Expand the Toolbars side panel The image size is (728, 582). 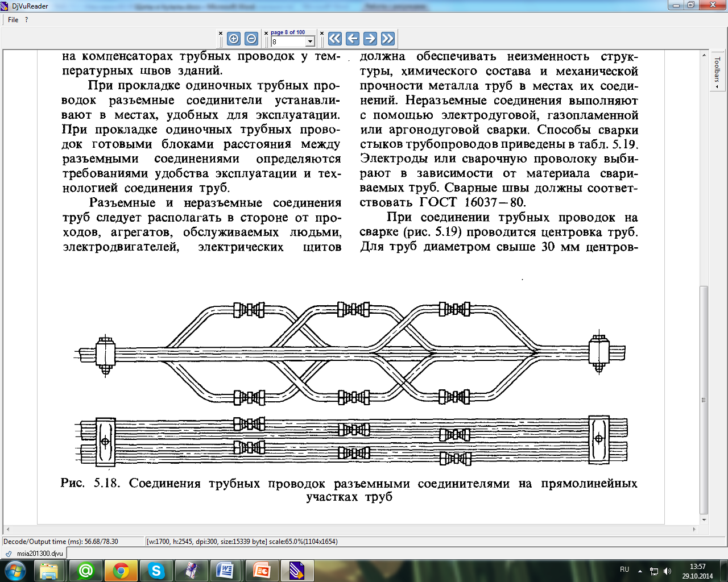pos(717,72)
